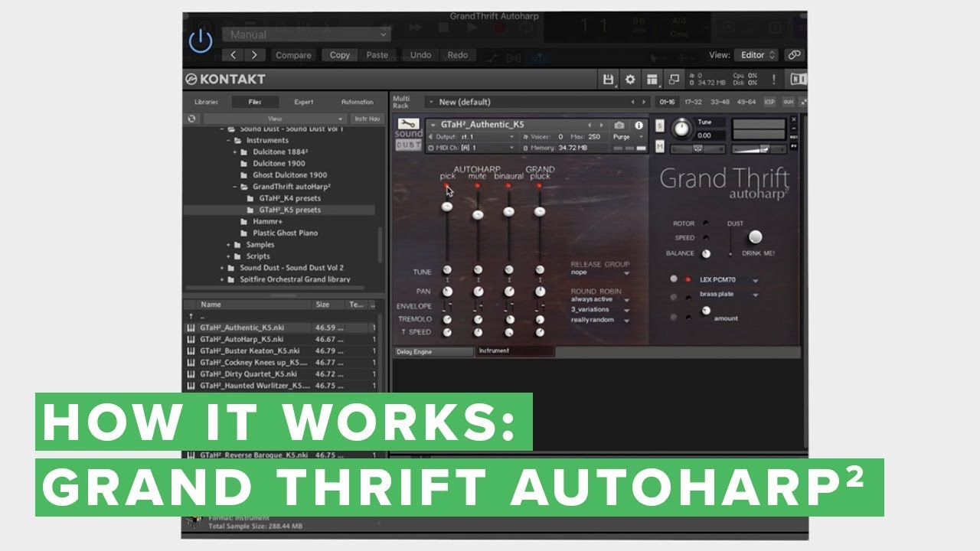Image resolution: width=980 pixels, height=551 pixels.
Task: Click the previous multi arrow in Multi Rack bar
Action: click(x=632, y=102)
